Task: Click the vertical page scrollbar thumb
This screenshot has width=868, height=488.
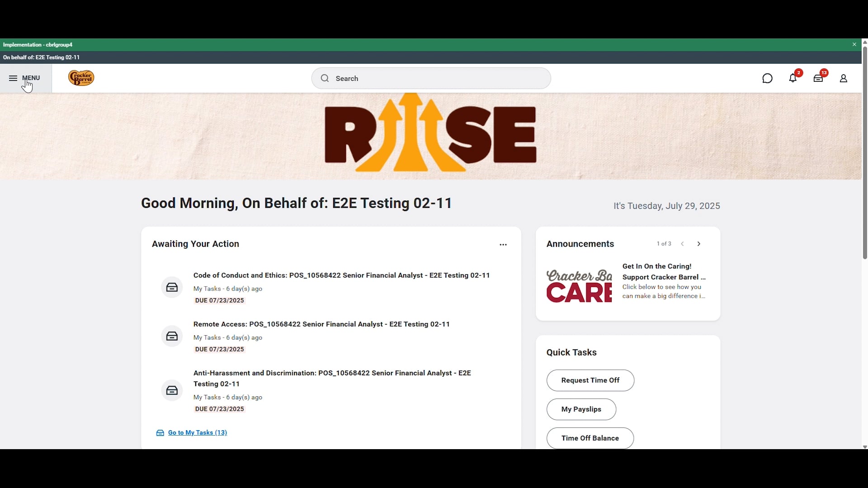Action: click(864, 154)
